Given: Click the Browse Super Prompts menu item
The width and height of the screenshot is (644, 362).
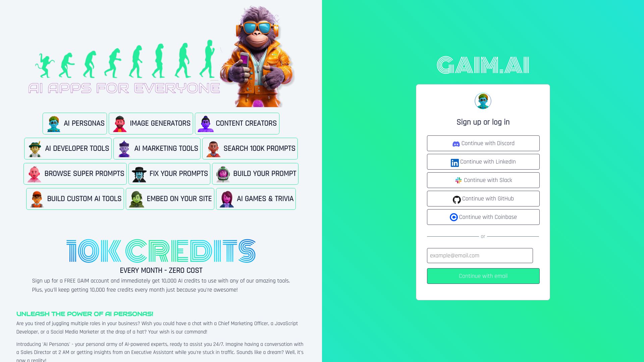Looking at the screenshot, I should click(x=75, y=174).
